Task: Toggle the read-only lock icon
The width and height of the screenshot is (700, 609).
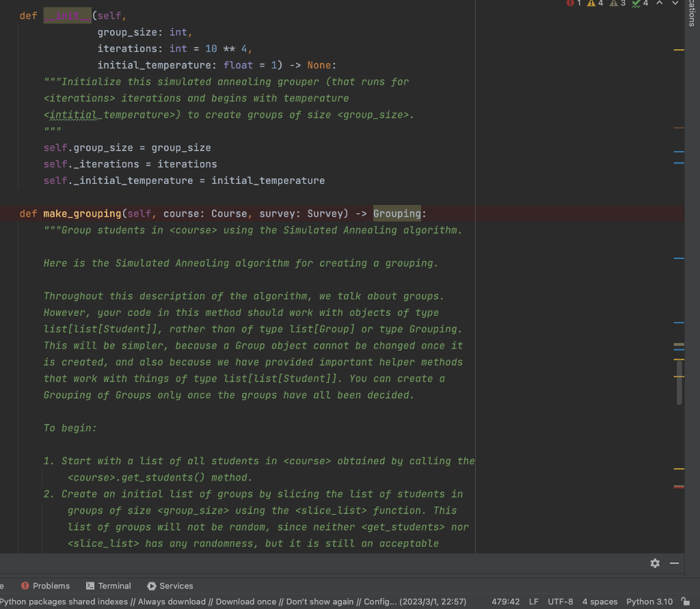Action: 686,601
